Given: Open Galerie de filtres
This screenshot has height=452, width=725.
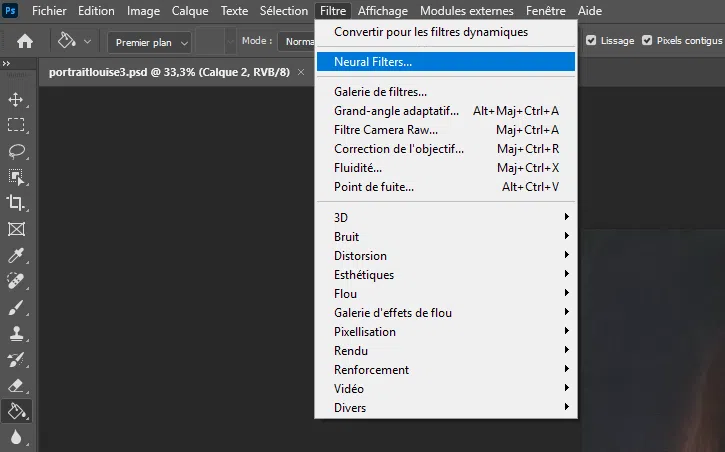Looking at the screenshot, I should [x=446, y=92].
